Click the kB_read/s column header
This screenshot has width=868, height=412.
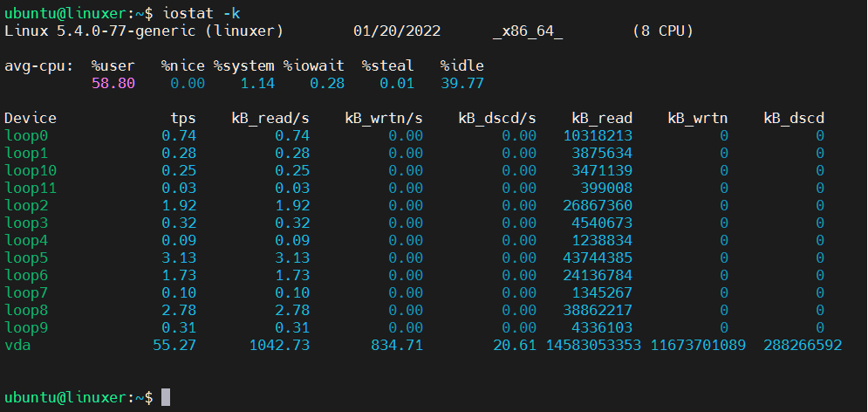[x=270, y=118]
